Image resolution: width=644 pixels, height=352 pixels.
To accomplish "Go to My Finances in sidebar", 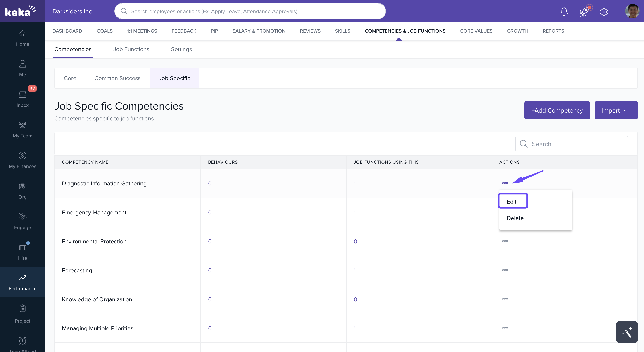I will (x=22, y=160).
